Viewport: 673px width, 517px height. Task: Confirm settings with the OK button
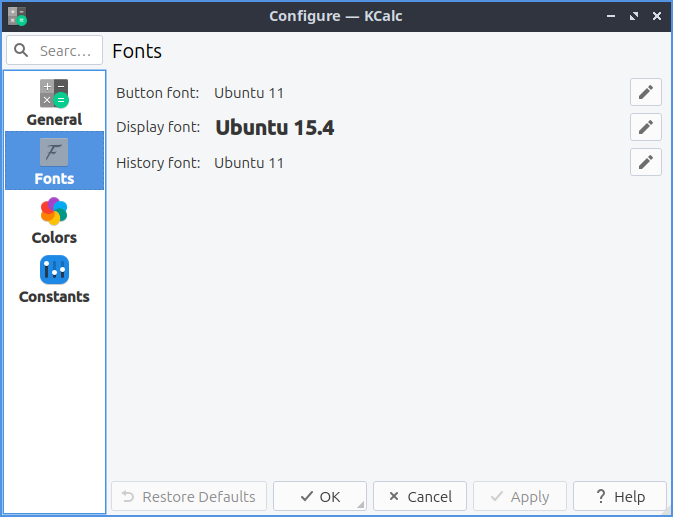pos(320,496)
